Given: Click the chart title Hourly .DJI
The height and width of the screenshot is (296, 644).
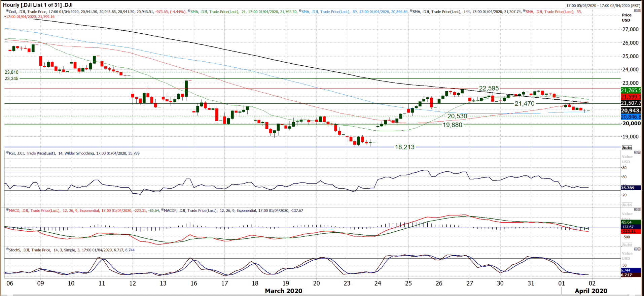Looking at the screenshot, I should [x=38, y=5].
